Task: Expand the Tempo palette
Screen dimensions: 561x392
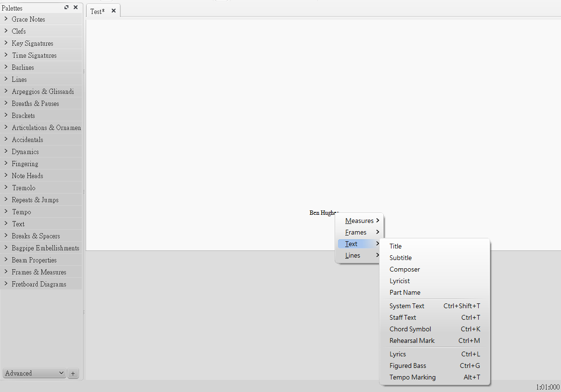Action: (x=22, y=211)
